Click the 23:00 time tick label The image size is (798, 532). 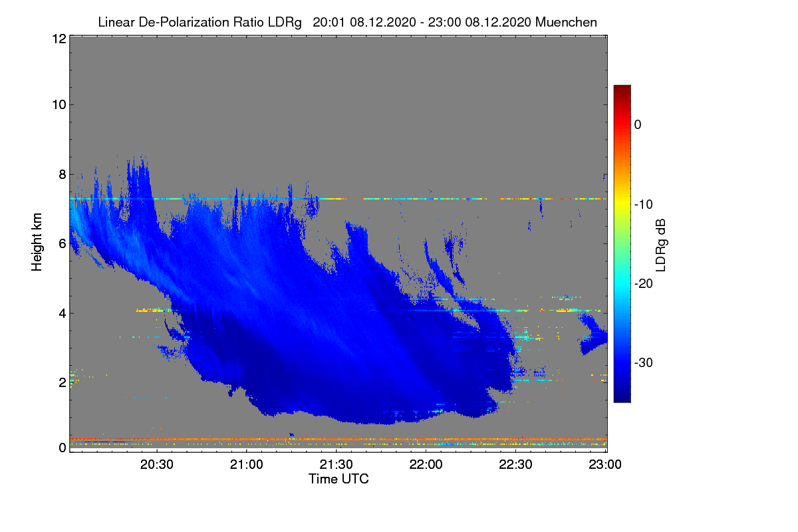[x=604, y=465]
